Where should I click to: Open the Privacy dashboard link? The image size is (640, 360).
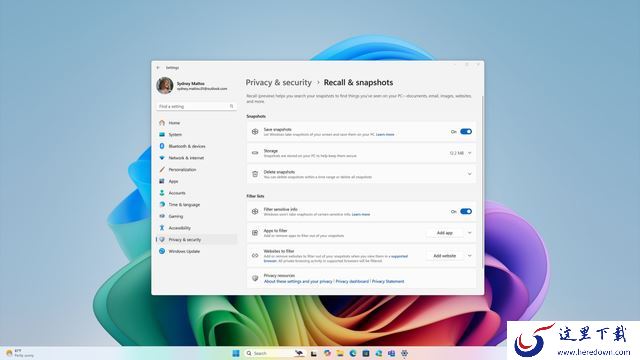[352, 282]
